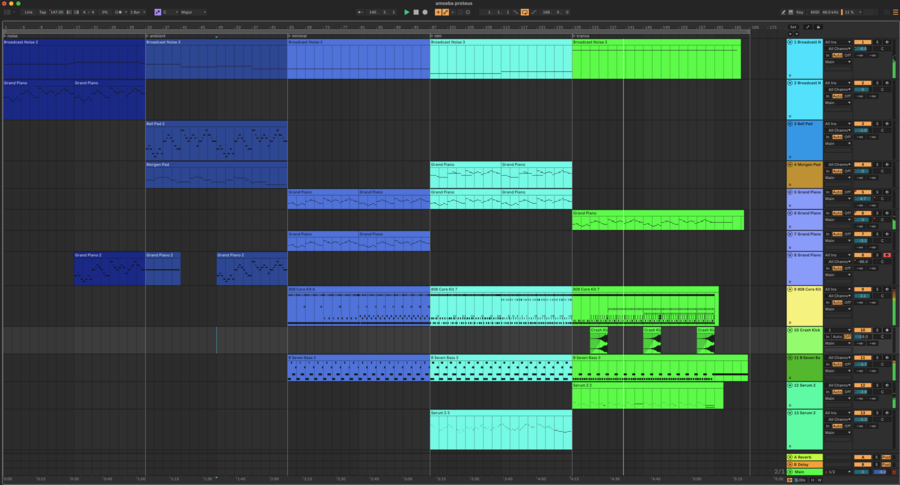Toggle the Key map mode switch
Image resolution: width=900 pixels, height=485 pixels.
[x=800, y=12]
